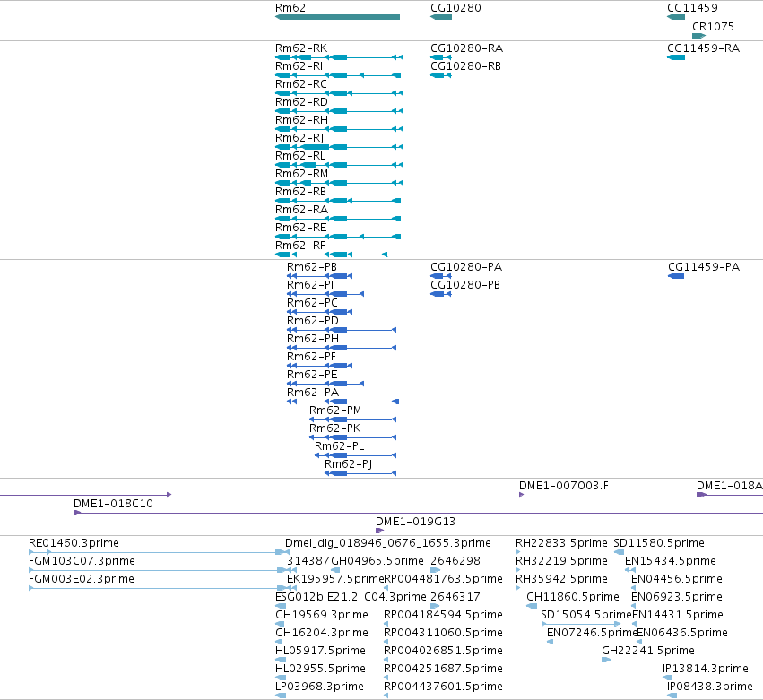Viewport: 763px width, 700px height.
Task: Select EST RH22833.5prime
Action: [x=517, y=552]
